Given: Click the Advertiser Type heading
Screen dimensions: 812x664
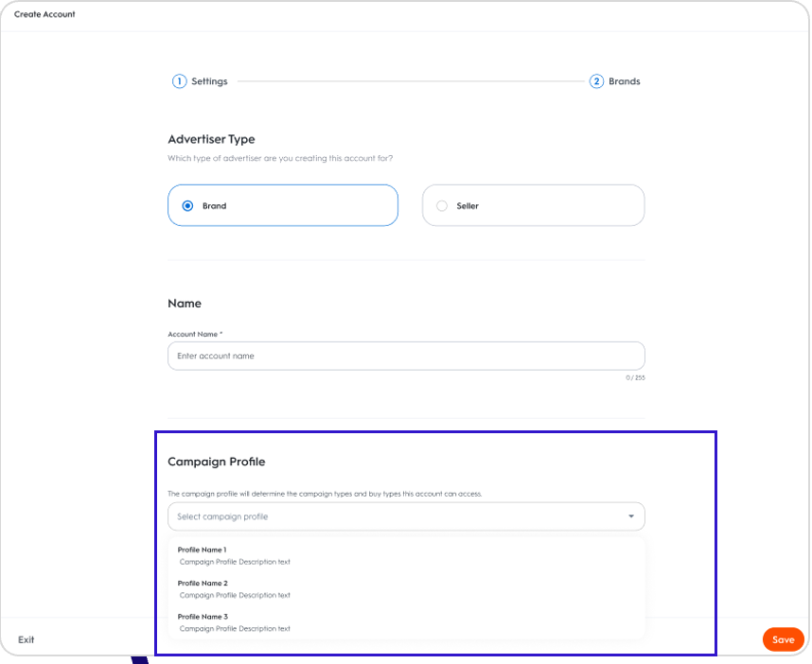Looking at the screenshot, I should tap(211, 139).
